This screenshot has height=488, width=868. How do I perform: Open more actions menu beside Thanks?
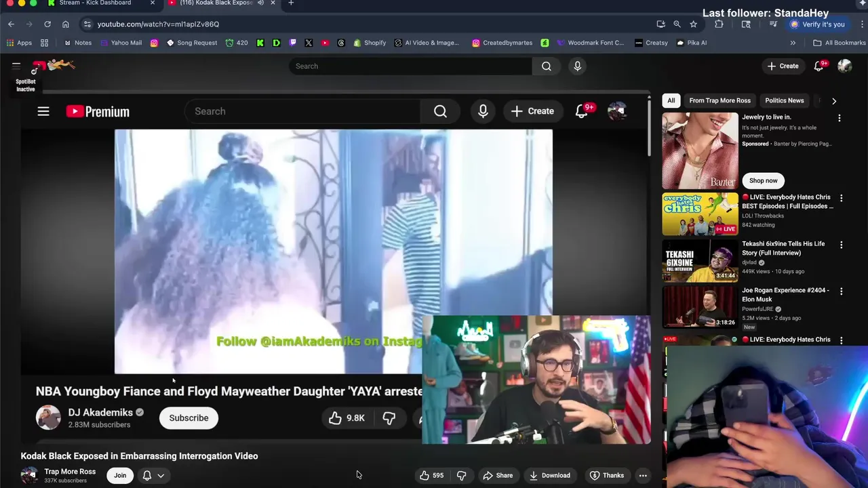coord(643,475)
